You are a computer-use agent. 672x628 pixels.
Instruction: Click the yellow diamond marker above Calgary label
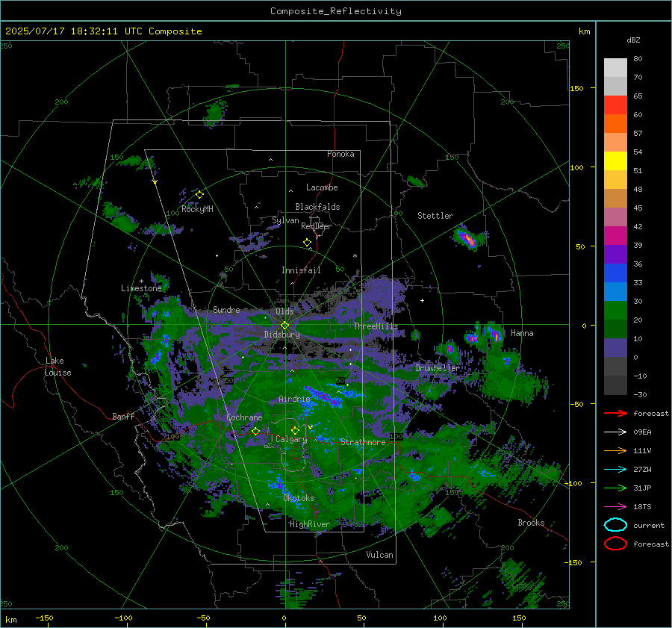(295, 430)
